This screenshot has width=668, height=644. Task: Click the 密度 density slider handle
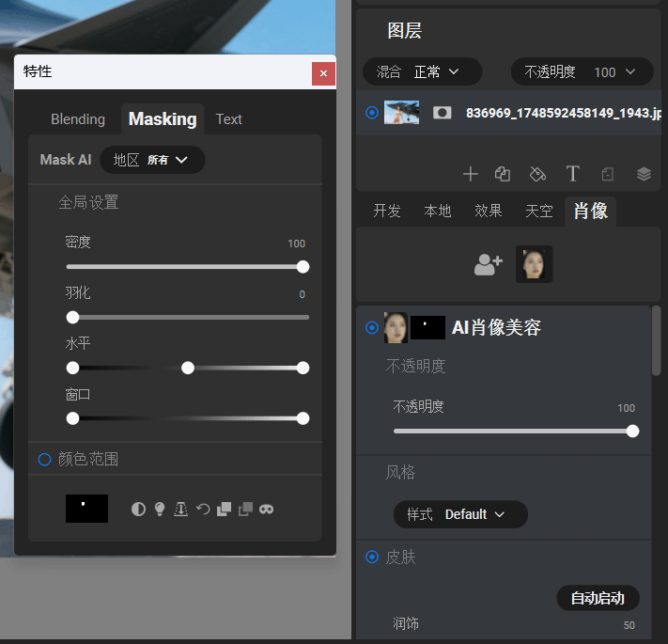303,267
